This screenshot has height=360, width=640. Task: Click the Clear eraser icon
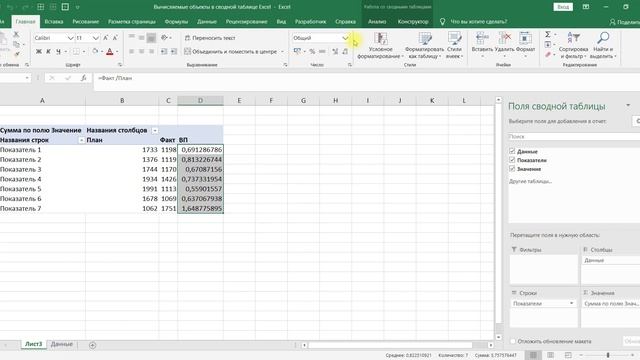pos(548,54)
